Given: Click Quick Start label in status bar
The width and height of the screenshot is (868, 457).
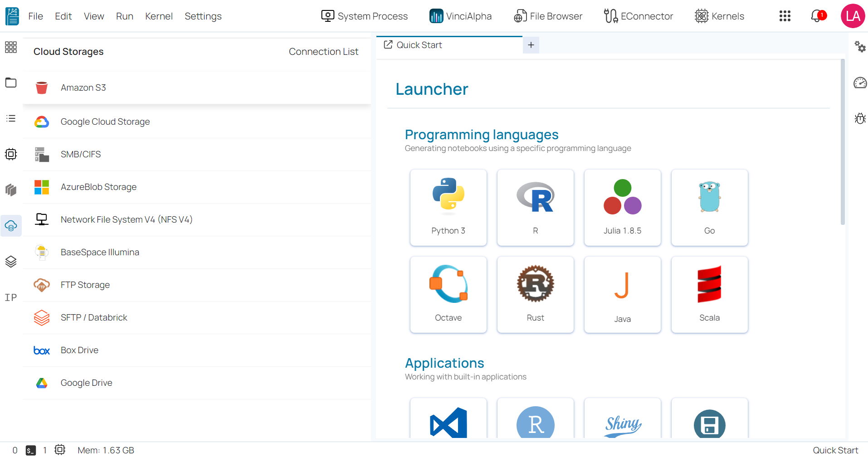Looking at the screenshot, I should 835,450.
